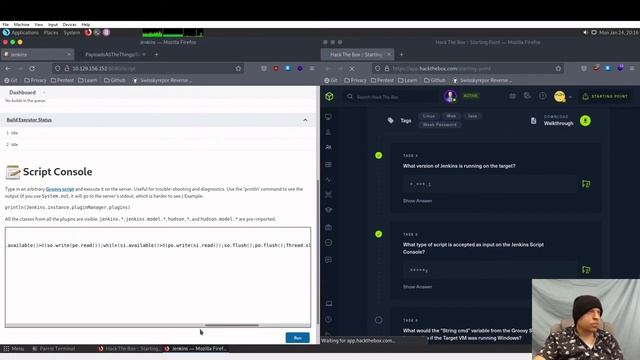Open the Devices menu of the VM window
The width and height of the screenshot is (640, 360).
pos(69,24)
